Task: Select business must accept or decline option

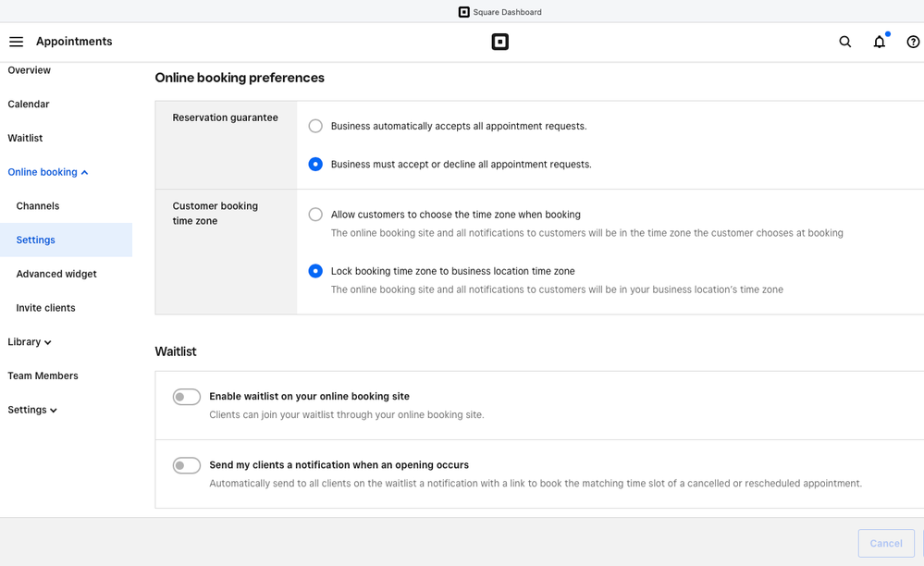Action: coord(315,164)
